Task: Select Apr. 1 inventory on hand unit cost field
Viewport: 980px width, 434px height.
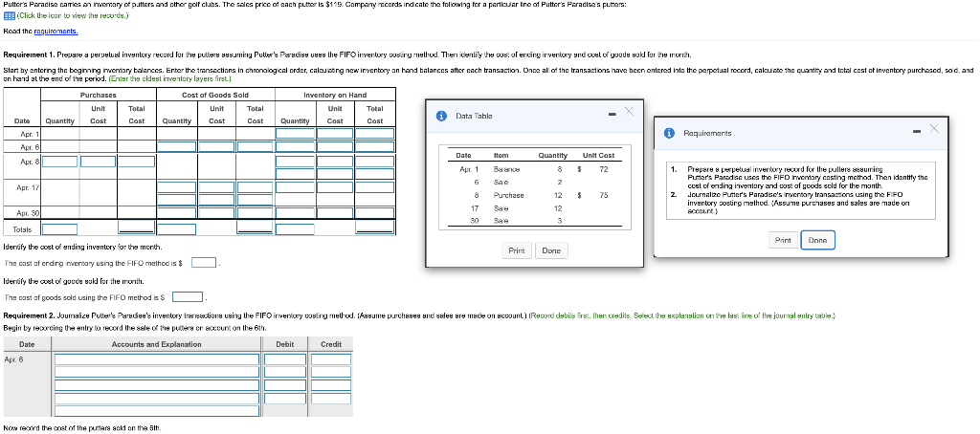Action: click(336, 134)
